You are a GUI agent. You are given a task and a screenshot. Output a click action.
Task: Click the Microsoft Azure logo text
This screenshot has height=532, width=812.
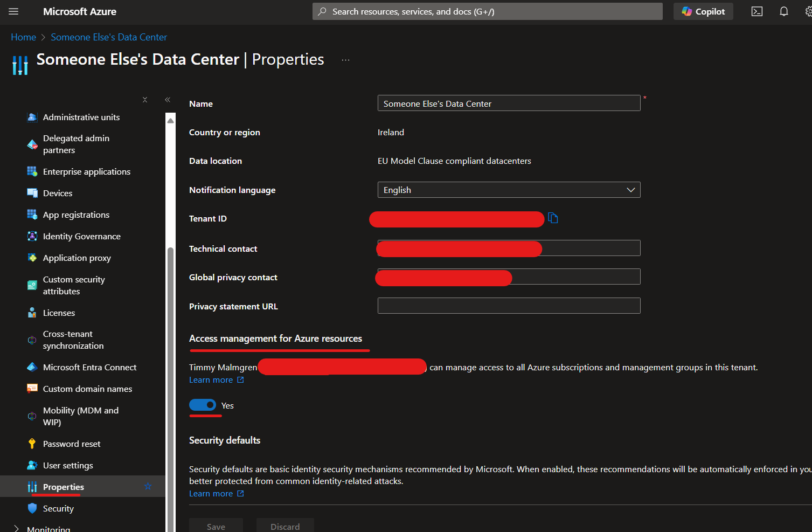point(80,11)
